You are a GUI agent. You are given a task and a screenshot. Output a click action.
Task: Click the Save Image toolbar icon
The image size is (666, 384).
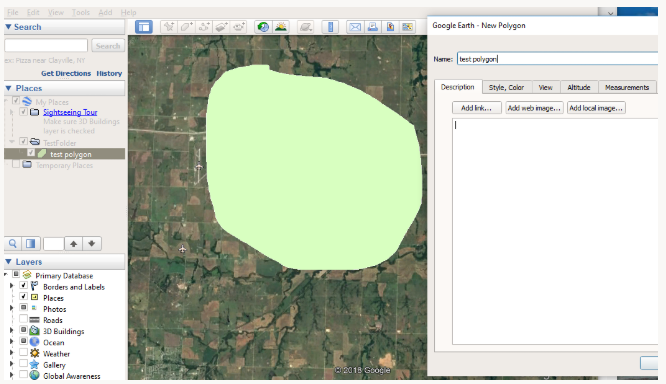click(x=390, y=27)
